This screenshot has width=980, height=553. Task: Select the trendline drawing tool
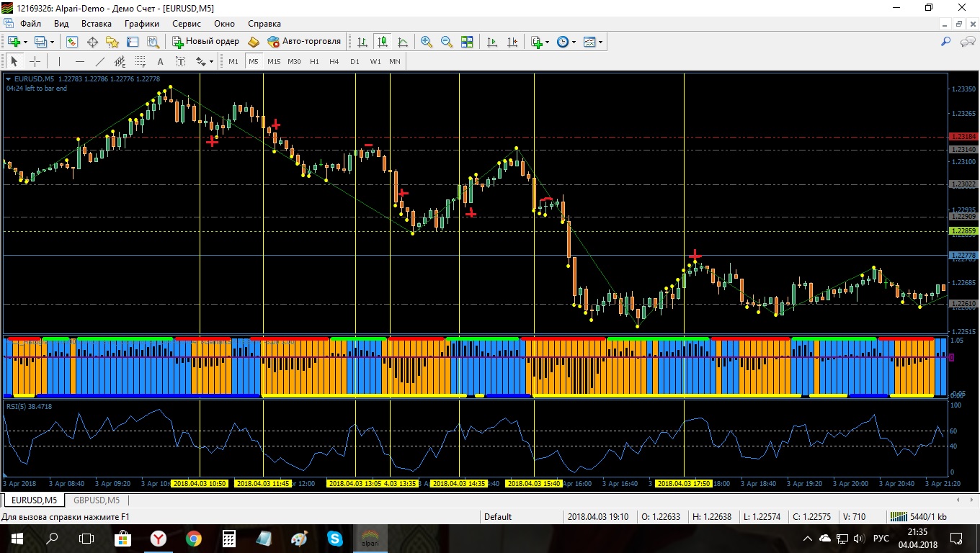pyautogui.click(x=100, y=61)
